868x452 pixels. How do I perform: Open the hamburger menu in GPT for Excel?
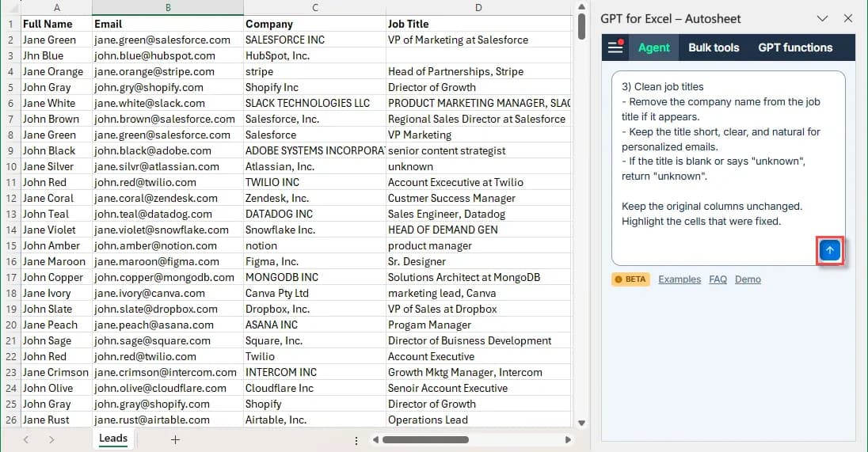[615, 47]
